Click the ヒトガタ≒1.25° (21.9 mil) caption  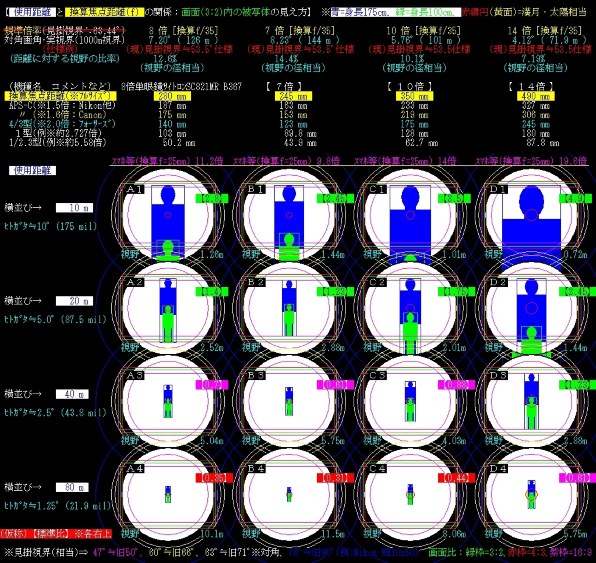coord(58,506)
